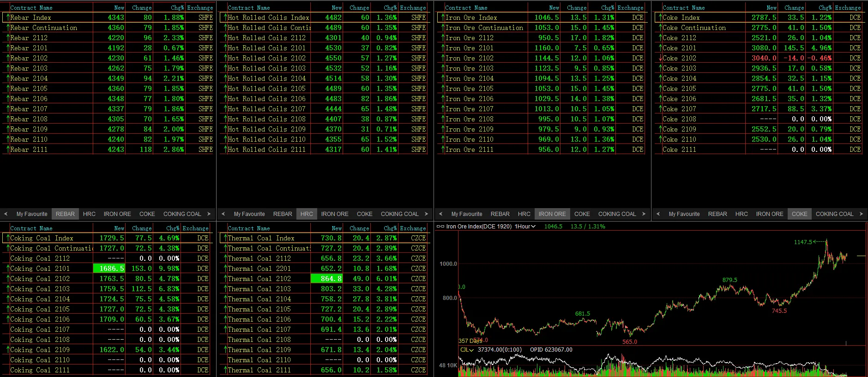Switch Iron Ore panel to COKING COAL tab
868x377 pixels.
617,214
